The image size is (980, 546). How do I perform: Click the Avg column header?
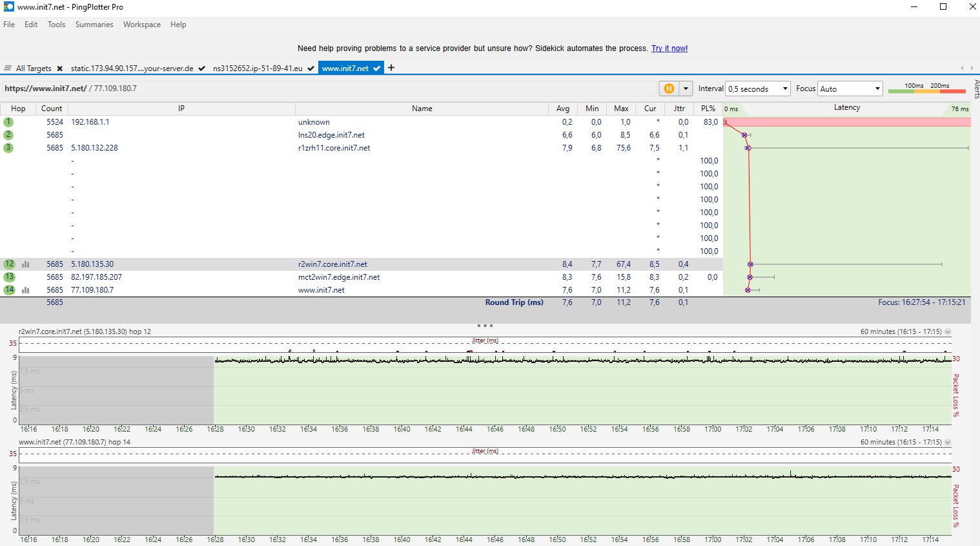[563, 109]
